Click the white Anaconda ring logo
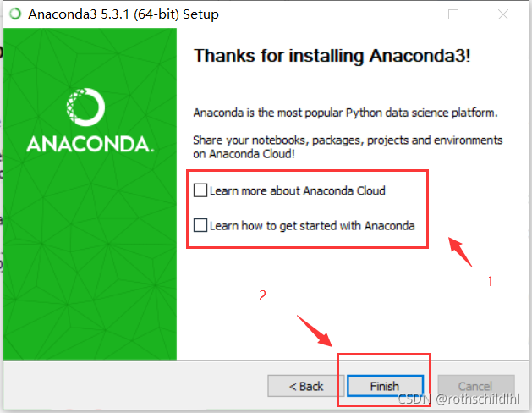The width and height of the screenshot is (532, 413). tap(85, 107)
